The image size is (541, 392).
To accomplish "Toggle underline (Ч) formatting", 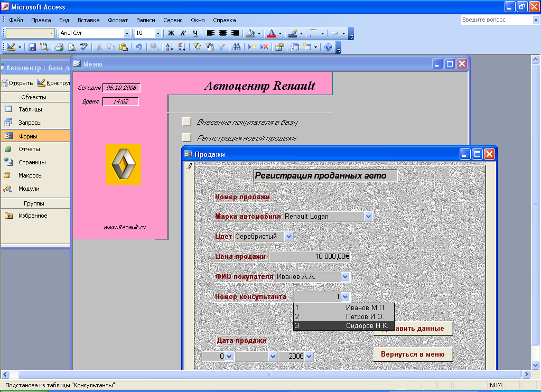I will click(195, 33).
